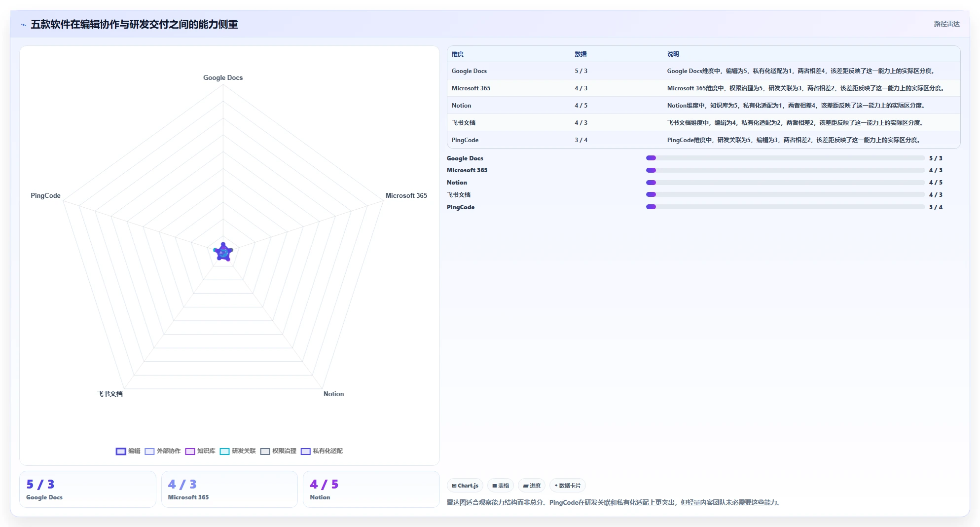
Task: Toggle the 权限治理 legend series
Action: 278,451
